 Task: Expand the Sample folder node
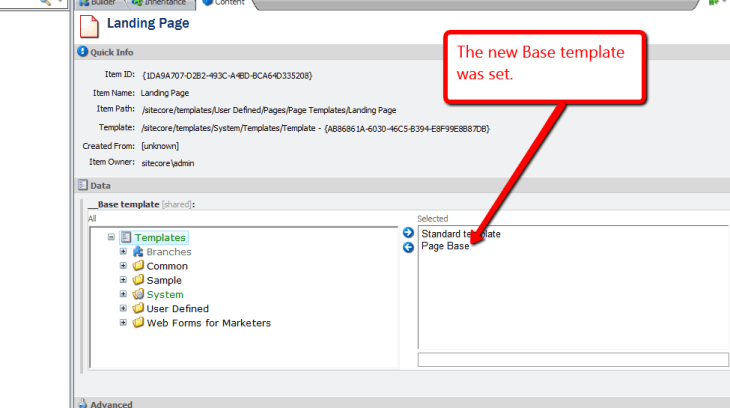click(123, 280)
